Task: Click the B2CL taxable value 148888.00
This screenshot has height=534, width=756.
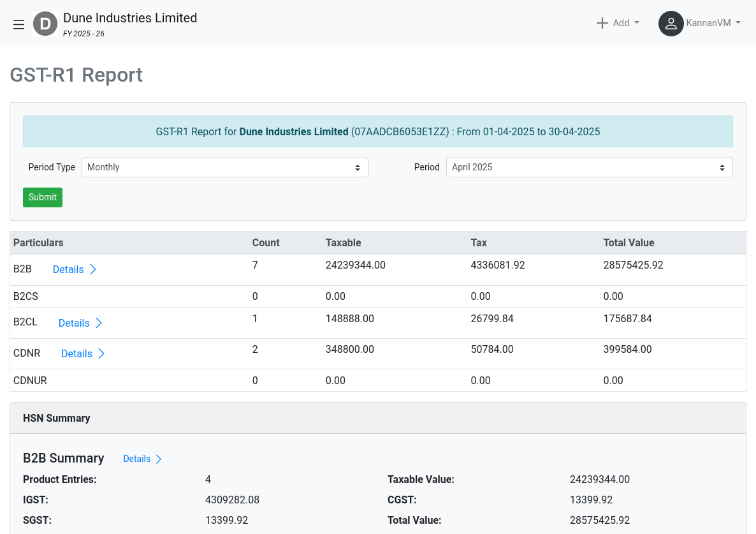Action: (x=349, y=319)
